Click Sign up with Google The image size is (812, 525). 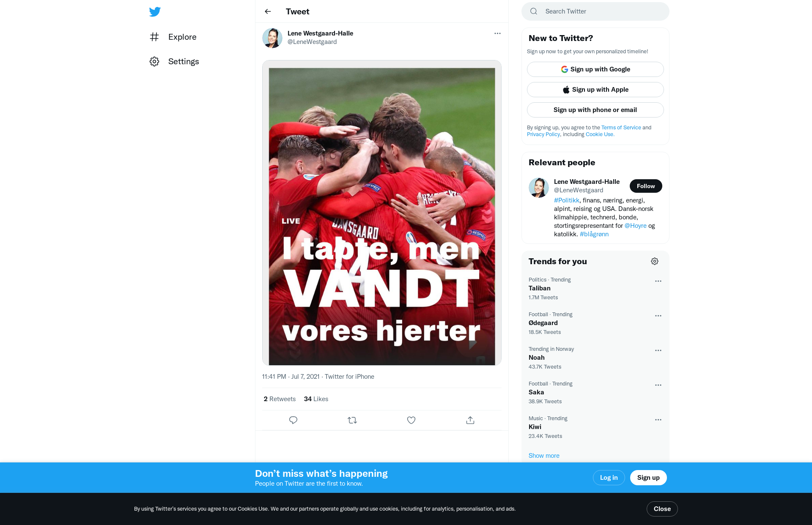595,69
